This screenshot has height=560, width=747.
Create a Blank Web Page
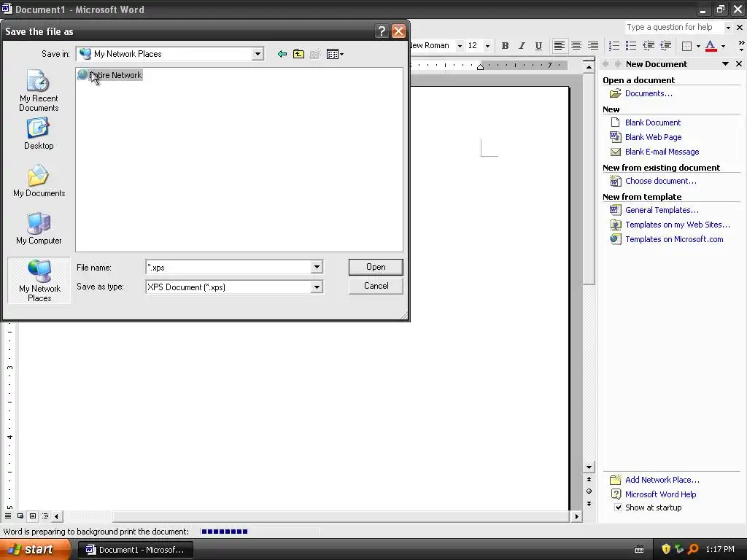[x=653, y=137]
